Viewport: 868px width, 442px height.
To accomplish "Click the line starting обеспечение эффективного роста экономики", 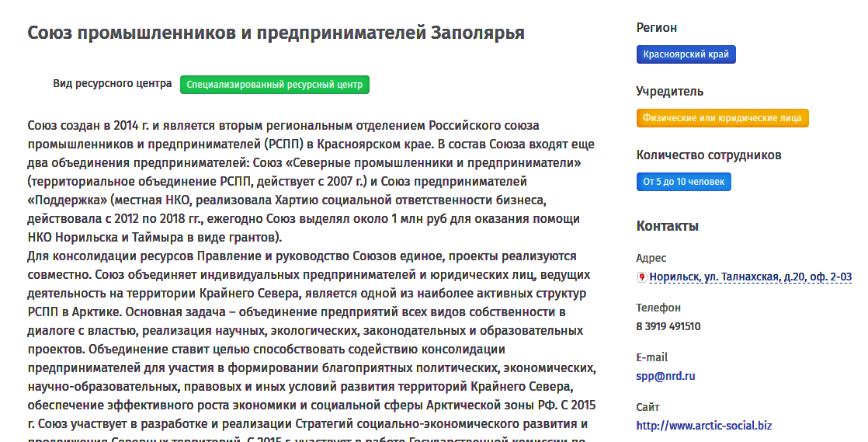I will (x=311, y=405).
